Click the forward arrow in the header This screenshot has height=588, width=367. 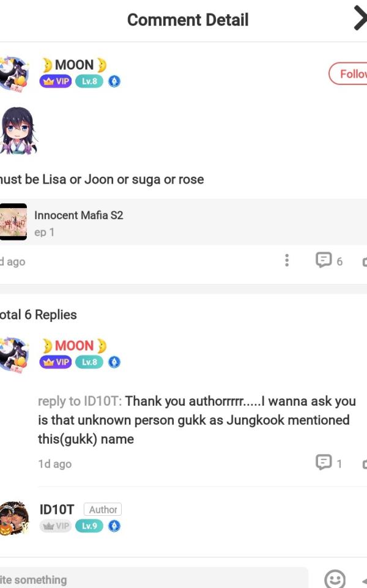[x=360, y=20]
